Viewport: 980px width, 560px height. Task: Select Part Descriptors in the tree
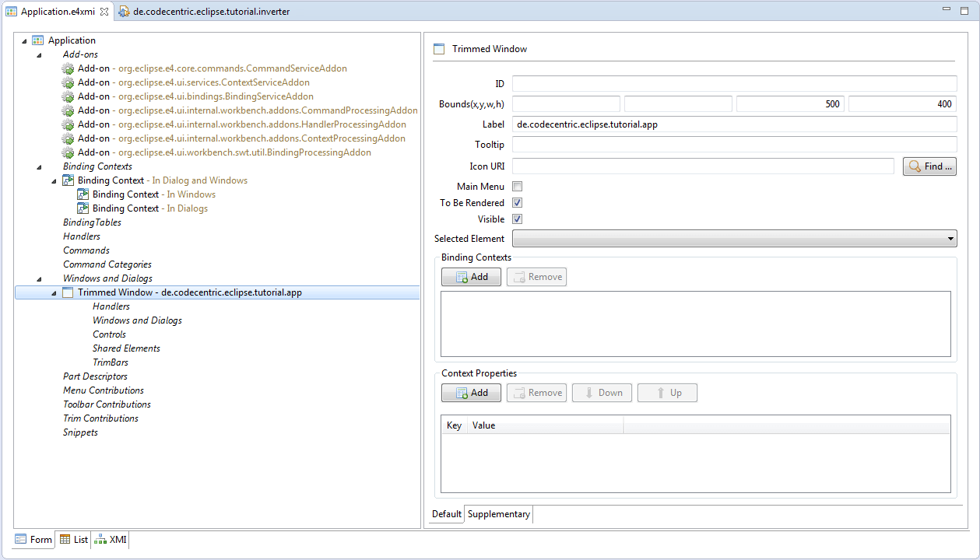[95, 376]
